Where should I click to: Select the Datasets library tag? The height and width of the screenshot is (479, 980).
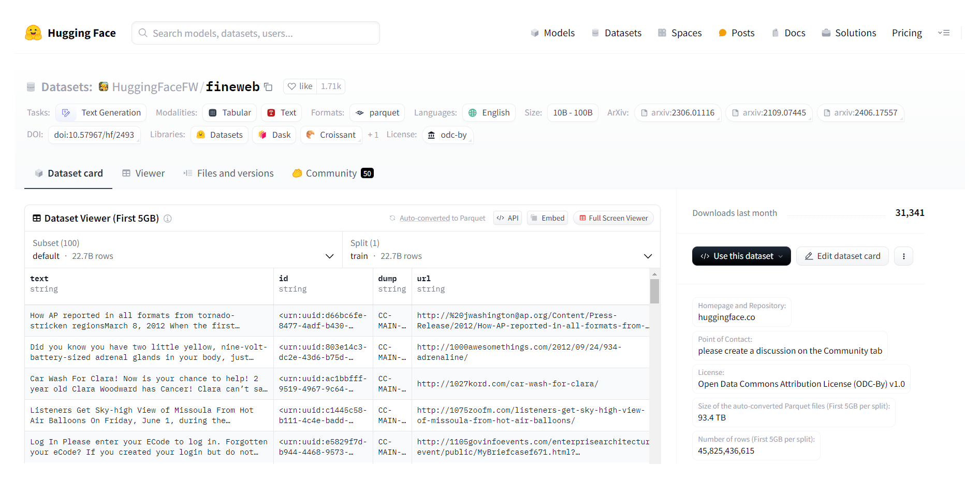tap(220, 135)
